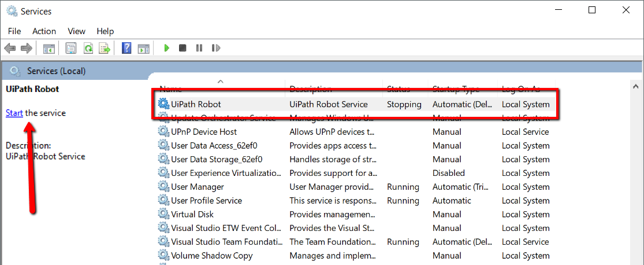
Task: Click the blue Help toolbar icon
Action: click(126, 48)
